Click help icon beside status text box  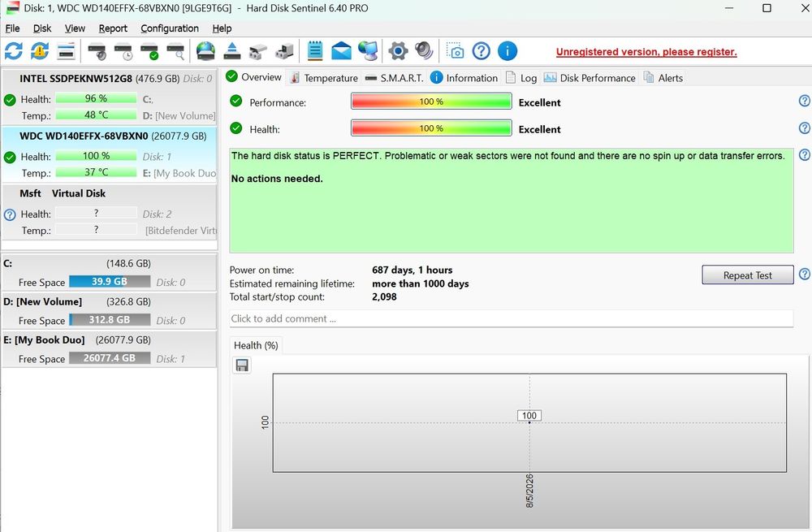pyautogui.click(x=804, y=154)
